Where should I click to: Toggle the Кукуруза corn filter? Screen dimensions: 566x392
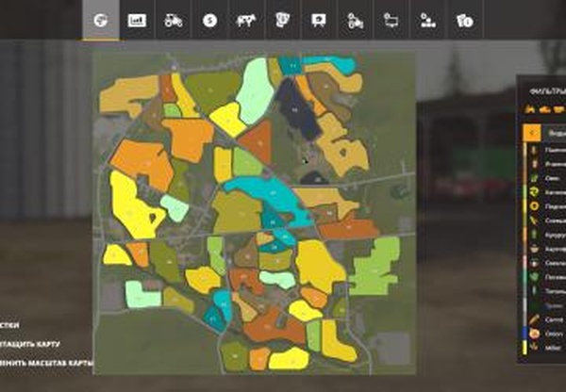click(x=546, y=235)
